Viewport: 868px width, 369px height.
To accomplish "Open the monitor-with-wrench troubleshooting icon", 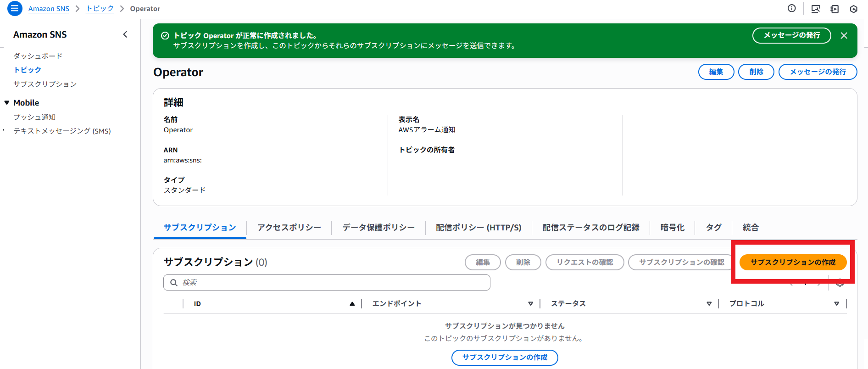I will (815, 9).
